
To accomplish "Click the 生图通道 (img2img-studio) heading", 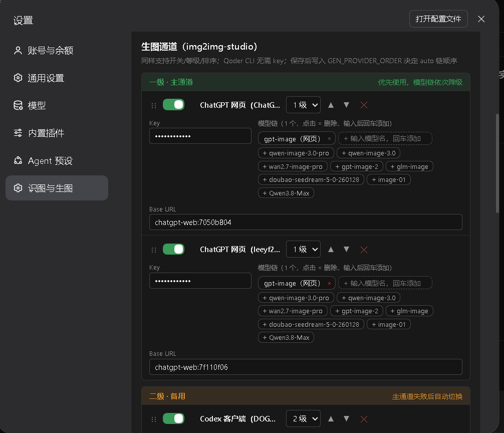I will point(199,47).
